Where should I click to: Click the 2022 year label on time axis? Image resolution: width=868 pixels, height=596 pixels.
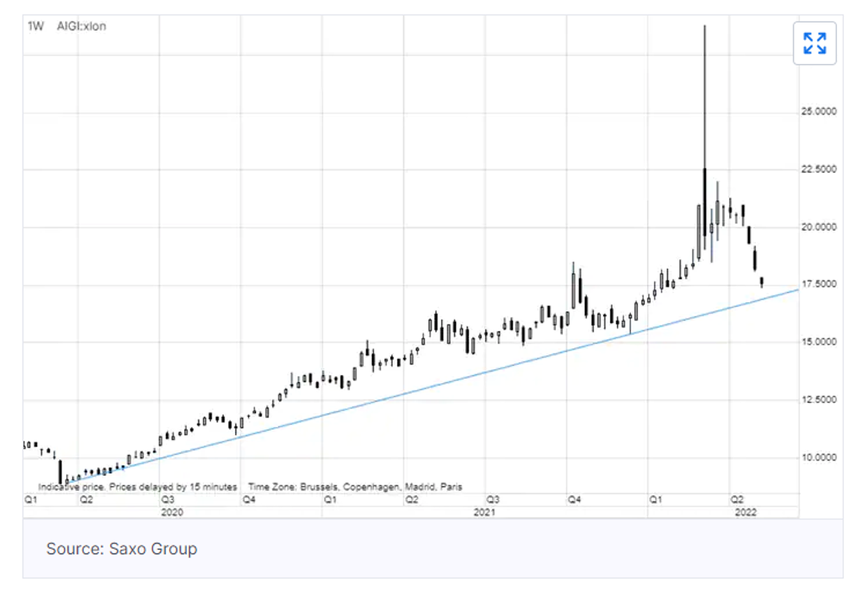point(746,512)
